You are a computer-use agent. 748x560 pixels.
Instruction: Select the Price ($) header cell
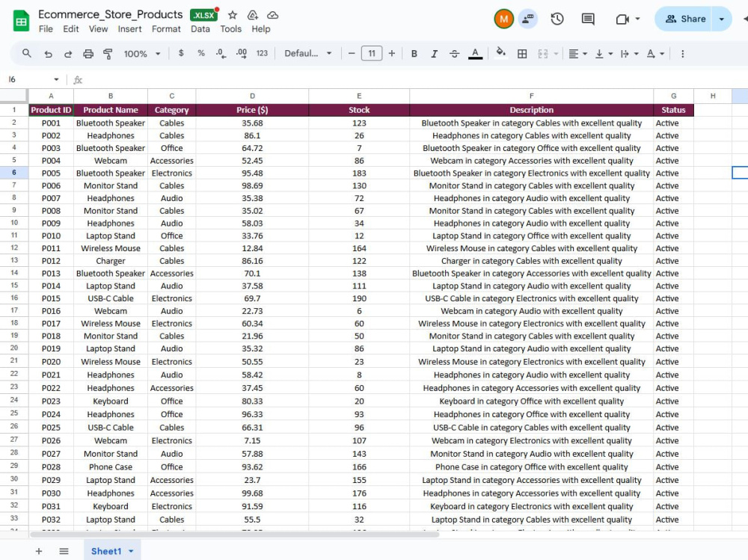point(252,110)
